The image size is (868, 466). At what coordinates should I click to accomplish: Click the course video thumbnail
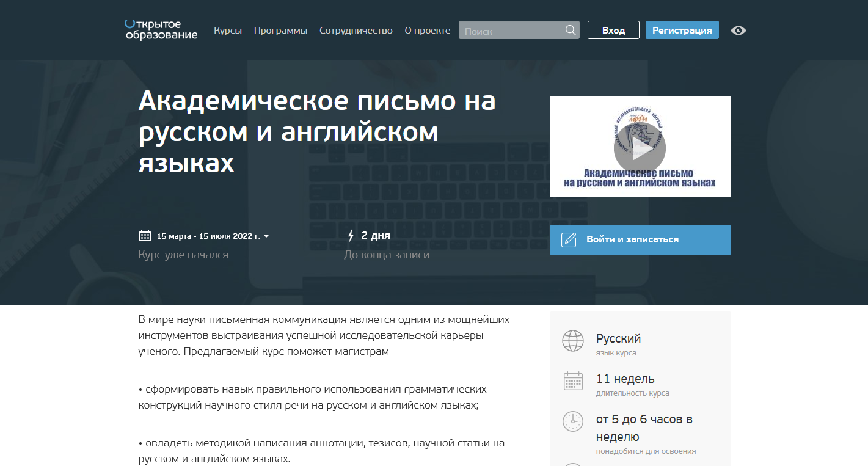(x=640, y=146)
